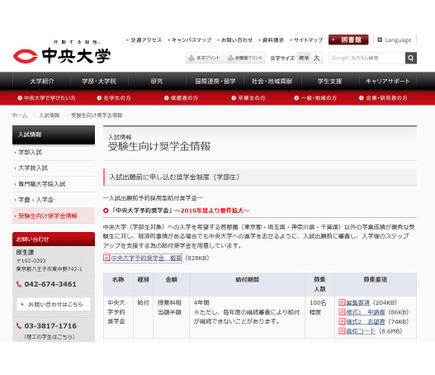Viewport: 435px width, 375px height.
Task: Click PDF icon beside 高校コード
Action: (342, 331)
